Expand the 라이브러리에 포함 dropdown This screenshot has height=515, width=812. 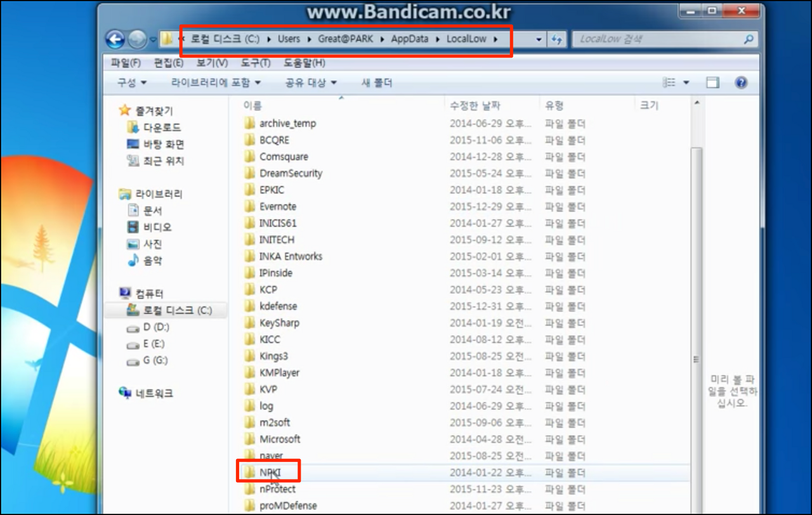216,82
